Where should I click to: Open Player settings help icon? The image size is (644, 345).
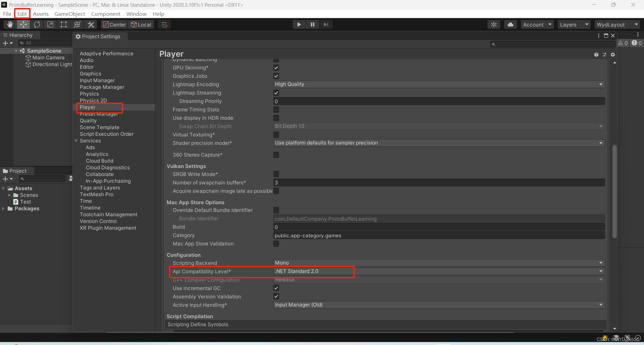[x=596, y=55]
